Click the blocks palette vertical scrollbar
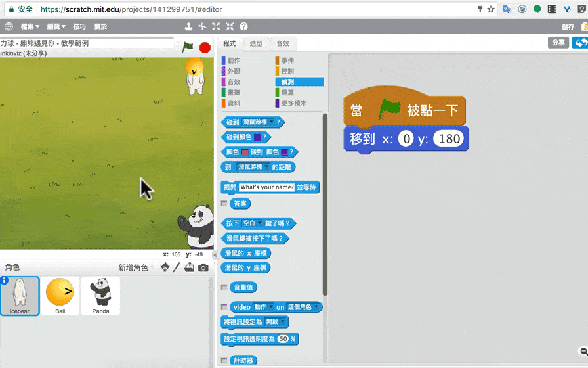Image resolution: width=588 pixels, height=368 pixels. (x=325, y=204)
